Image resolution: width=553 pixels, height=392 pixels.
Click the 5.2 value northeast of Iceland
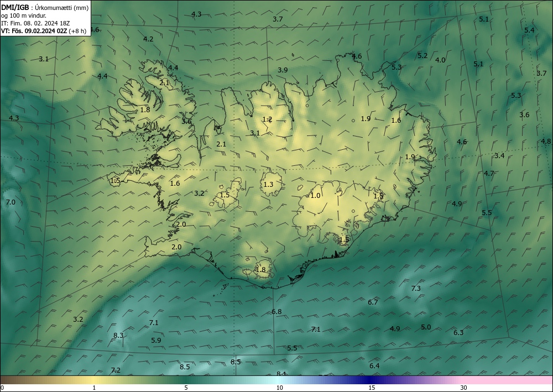[422, 56]
